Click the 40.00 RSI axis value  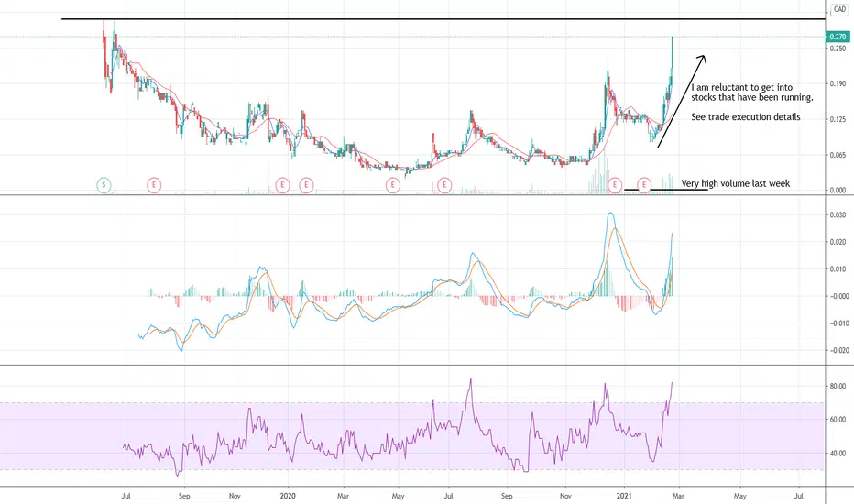point(838,454)
